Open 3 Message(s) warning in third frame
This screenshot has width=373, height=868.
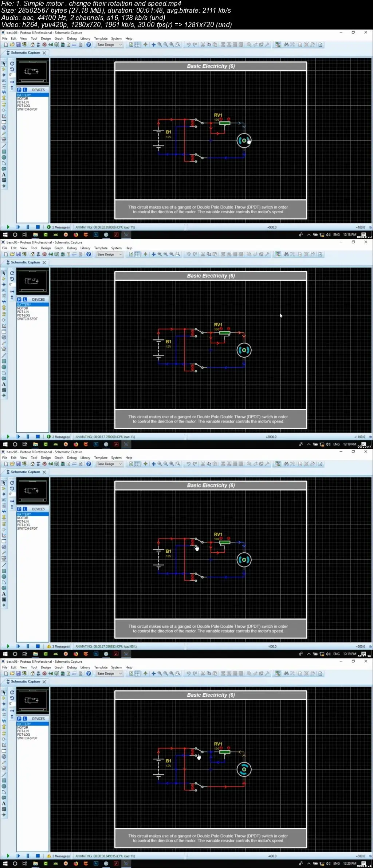click(58, 646)
